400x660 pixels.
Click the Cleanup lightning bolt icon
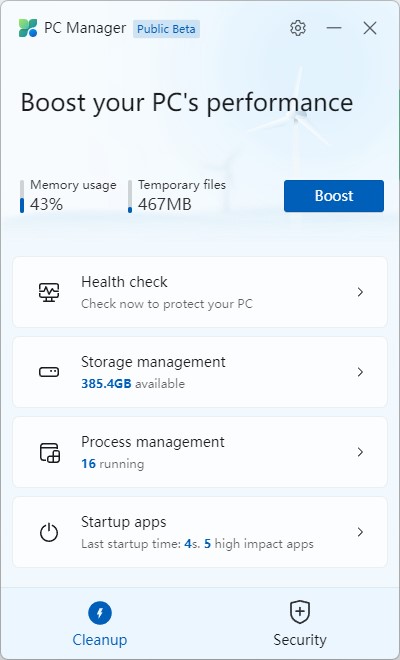100,613
